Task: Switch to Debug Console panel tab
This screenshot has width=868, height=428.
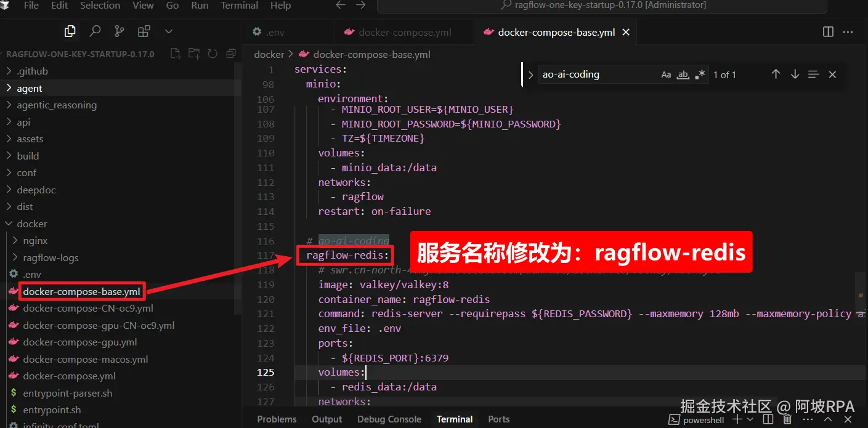Action: click(389, 419)
